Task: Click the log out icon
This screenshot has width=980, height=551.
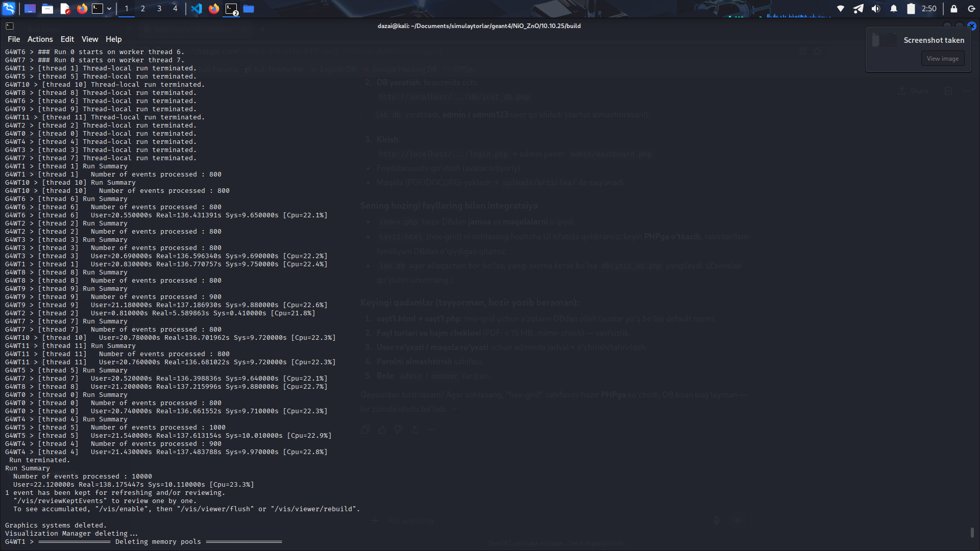Action: click(971, 9)
